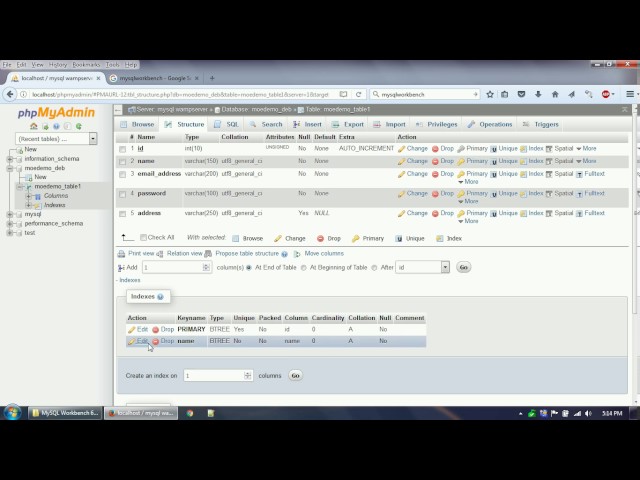This screenshot has height=480, width=640.
Task: Click the Add columns number field
Action: point(176,267)
